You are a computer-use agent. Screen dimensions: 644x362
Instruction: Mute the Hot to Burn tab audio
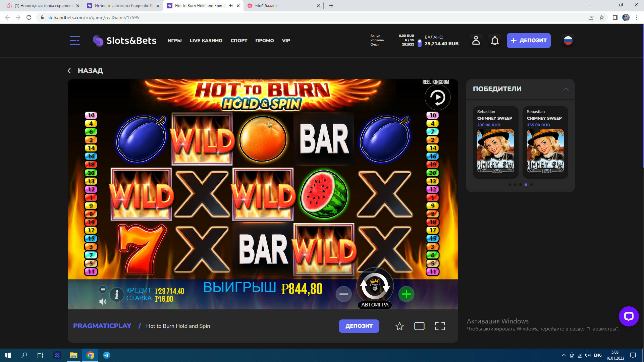231,6
